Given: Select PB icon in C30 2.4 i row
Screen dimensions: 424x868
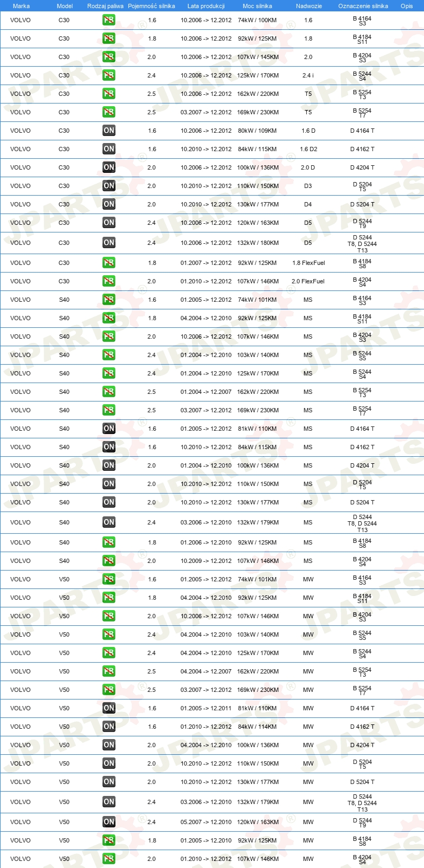Looking at the screenshot, I should (109, 75).
